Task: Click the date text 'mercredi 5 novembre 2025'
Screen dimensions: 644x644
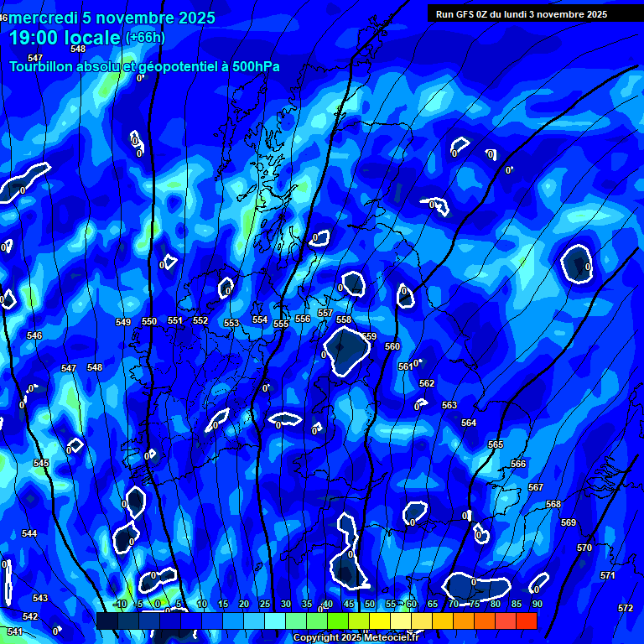Action: [x=112, y=18]
